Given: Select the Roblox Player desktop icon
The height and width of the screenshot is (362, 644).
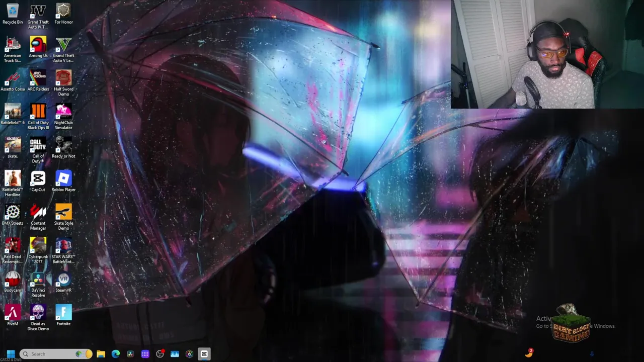Looking at the screenshot, I should (x=63, y=182).
